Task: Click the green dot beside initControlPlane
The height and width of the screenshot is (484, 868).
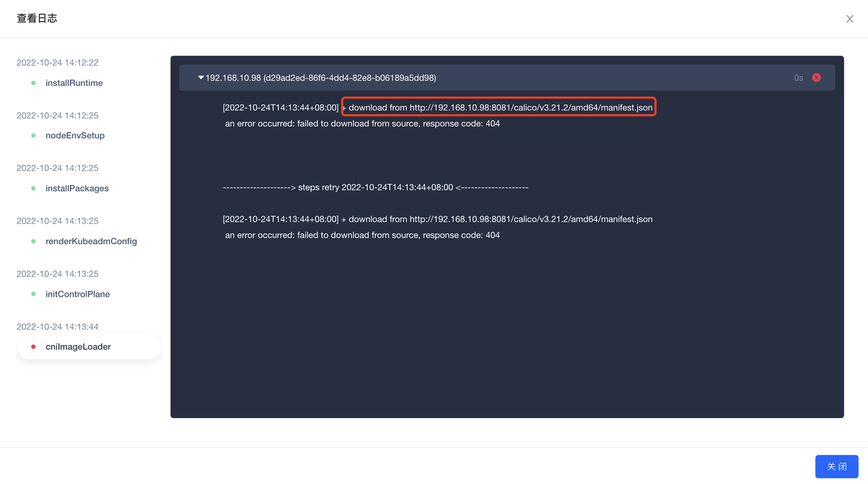Action: click(33, 294)
